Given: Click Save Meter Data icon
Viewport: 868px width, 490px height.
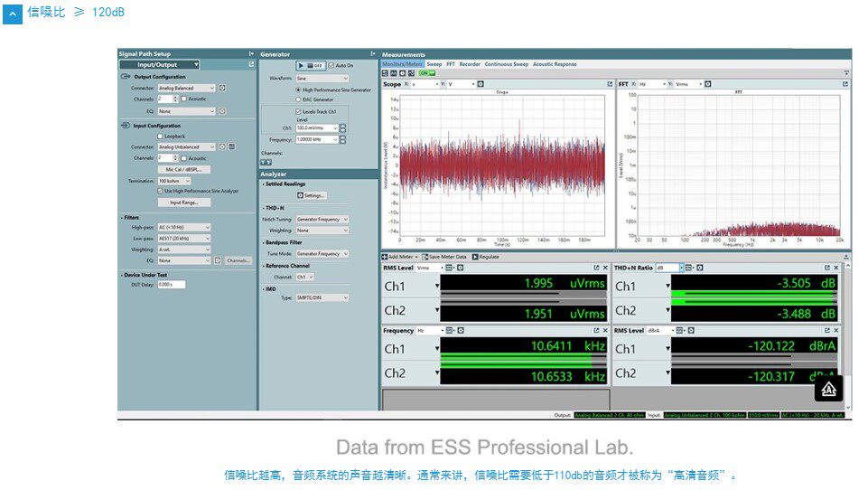Looking at the screenshot, I should [425, 257].
